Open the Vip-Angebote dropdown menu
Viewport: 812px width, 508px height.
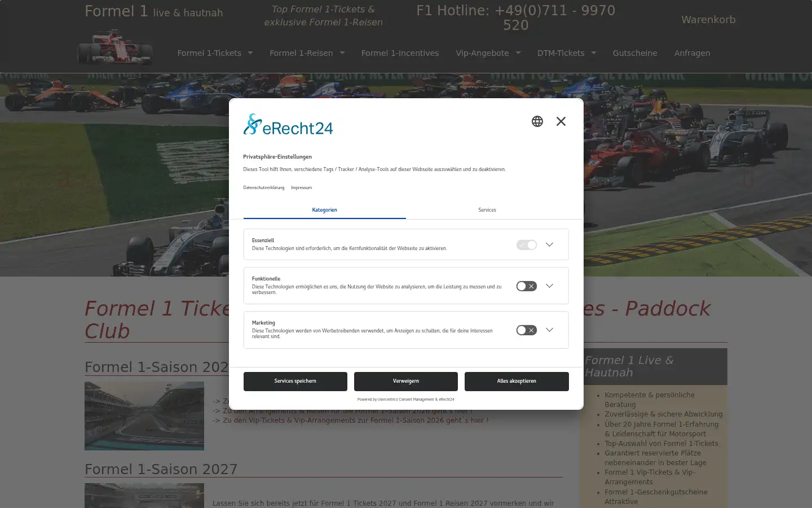(488, 53)
